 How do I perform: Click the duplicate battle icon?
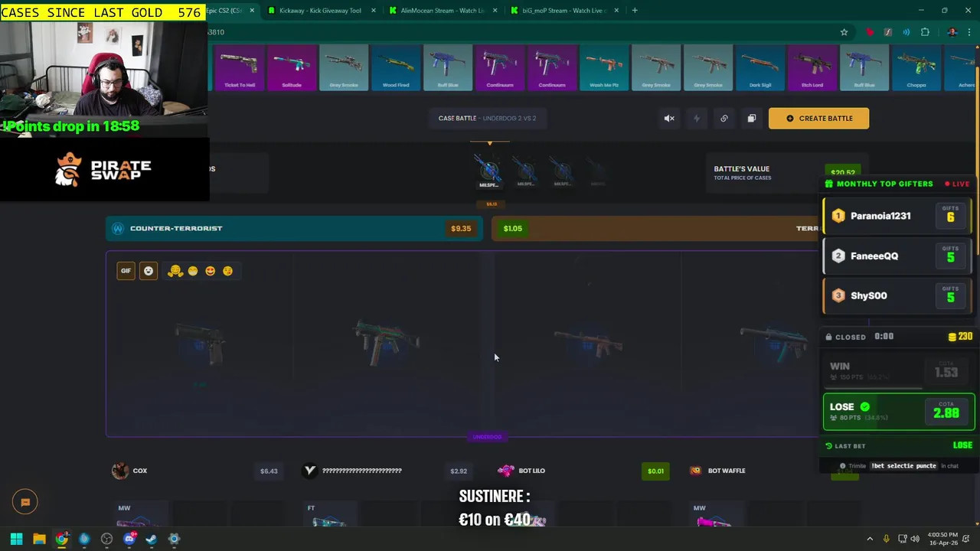pyautogui.click(x=752, y=119)
